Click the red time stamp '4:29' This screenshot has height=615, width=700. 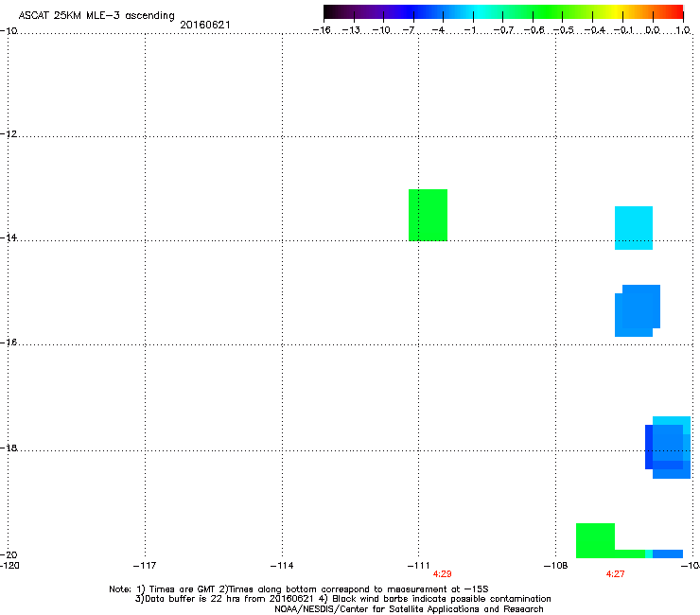coord(442,574)
